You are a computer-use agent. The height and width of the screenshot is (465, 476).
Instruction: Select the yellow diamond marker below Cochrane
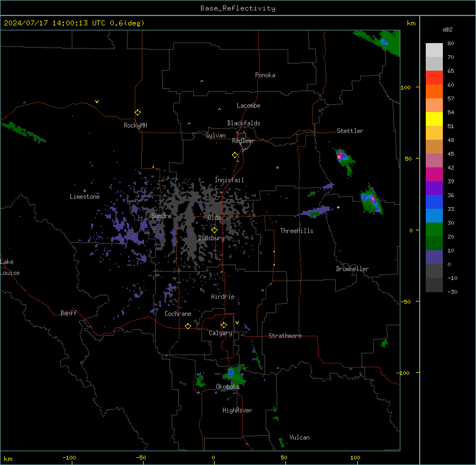[188, 326]
